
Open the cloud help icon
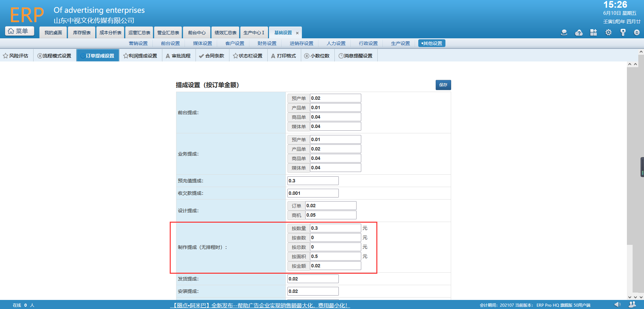[x=579, y=33]
